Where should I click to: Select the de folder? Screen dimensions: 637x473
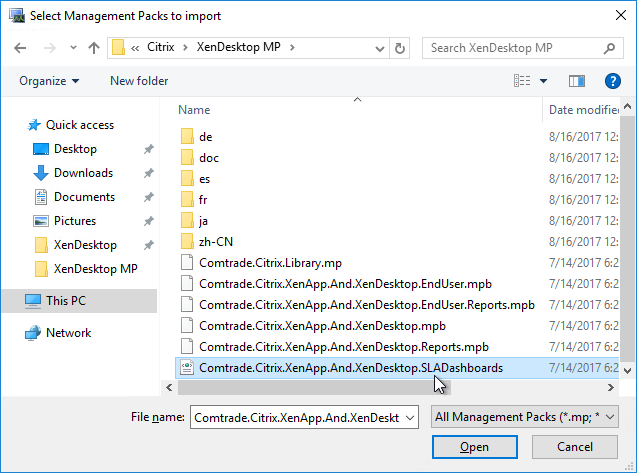206,137
